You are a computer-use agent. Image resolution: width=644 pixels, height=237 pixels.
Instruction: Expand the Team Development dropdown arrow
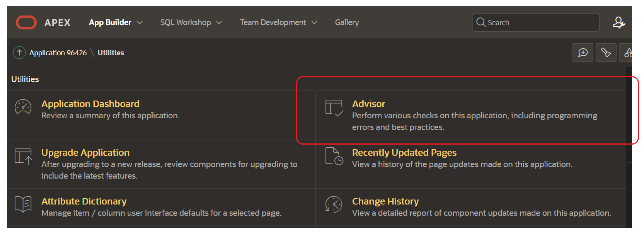coord(314,23)
